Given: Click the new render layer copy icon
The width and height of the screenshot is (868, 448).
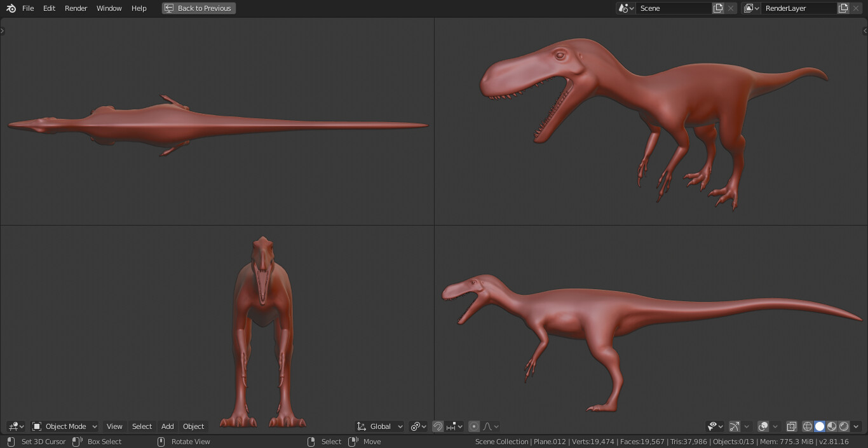Looking at the screenshot, I should tap(843, 8).
